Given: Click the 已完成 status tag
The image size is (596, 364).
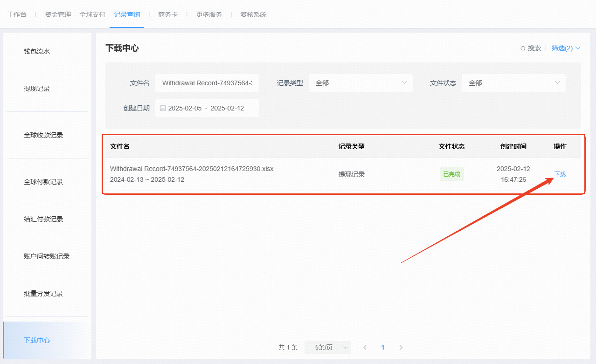Looking at the screenshot, I should click(451, 174).
